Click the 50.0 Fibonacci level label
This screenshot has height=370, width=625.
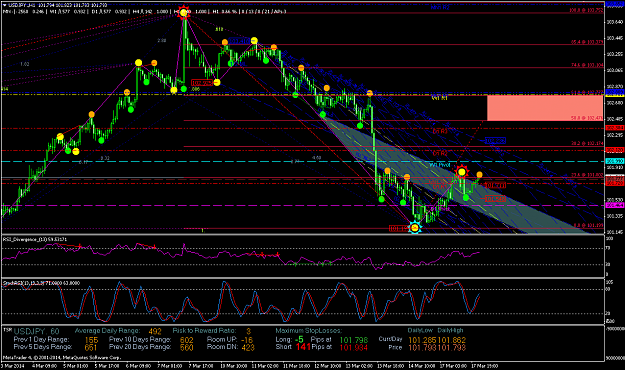(587, 118)
